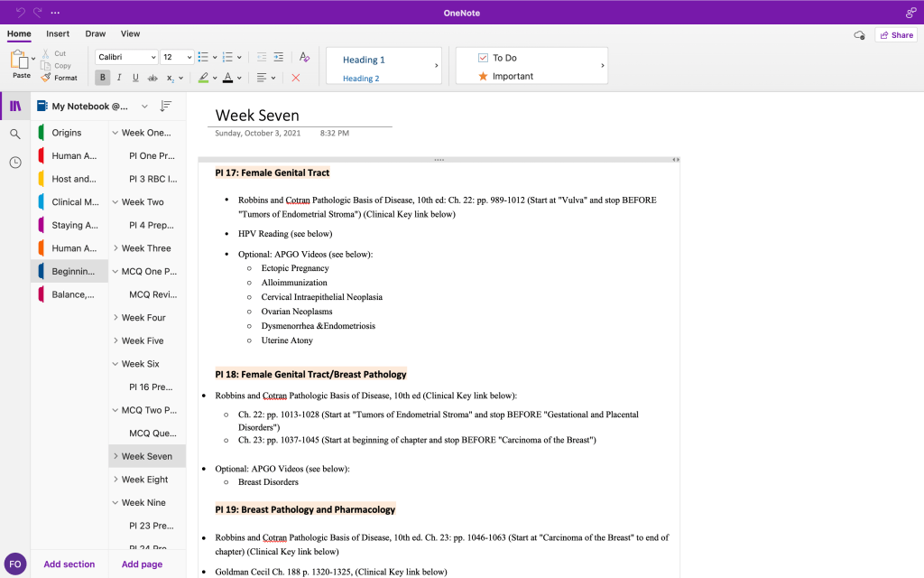The height and width of the screenshot is (578, 924).
Task: Select the yellow text highlight color
Action: [203, 78]
